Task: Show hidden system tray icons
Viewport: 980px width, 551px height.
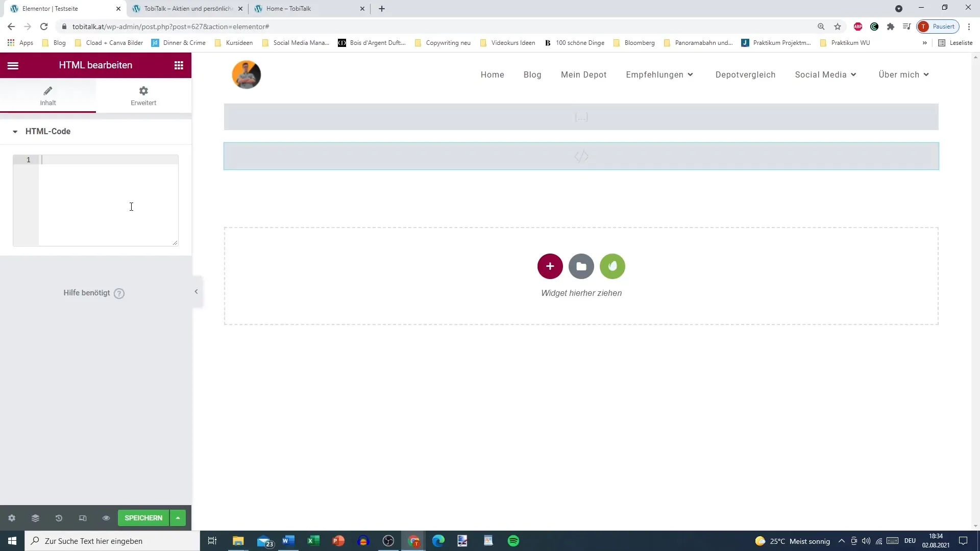Action: (842, 541)
